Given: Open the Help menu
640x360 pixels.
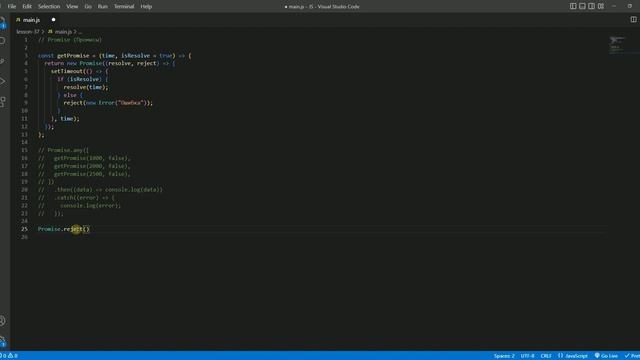Looking at the screenshot, I should (146, 7).
